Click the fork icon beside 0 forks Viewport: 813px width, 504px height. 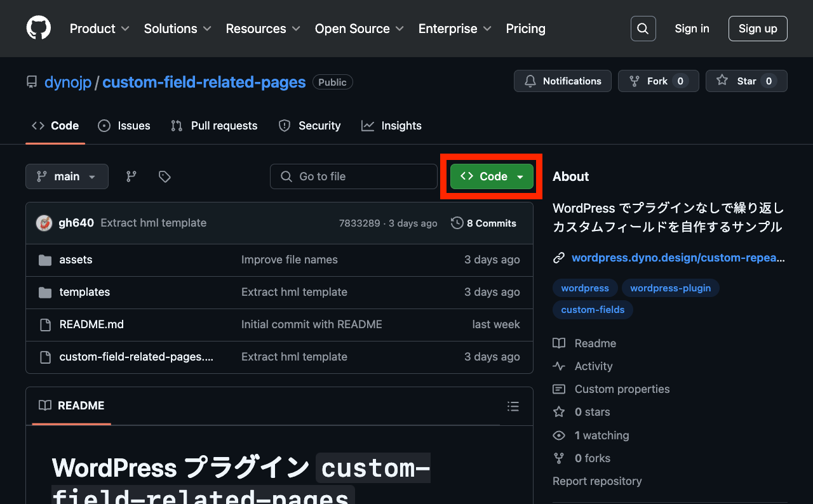point(559,458)
